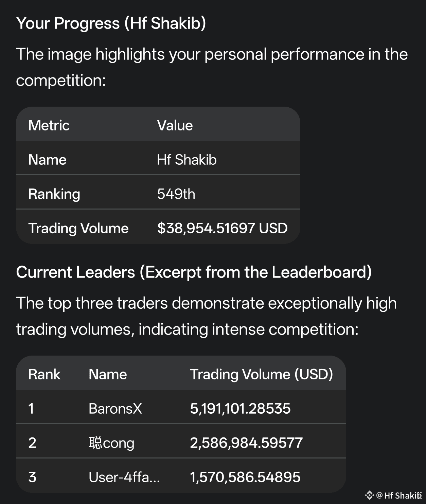Screen dimensions: 426x504
Task: Select the BaronsX leaderboard row name
Action: pyautogui.click(x=115, y=409)
